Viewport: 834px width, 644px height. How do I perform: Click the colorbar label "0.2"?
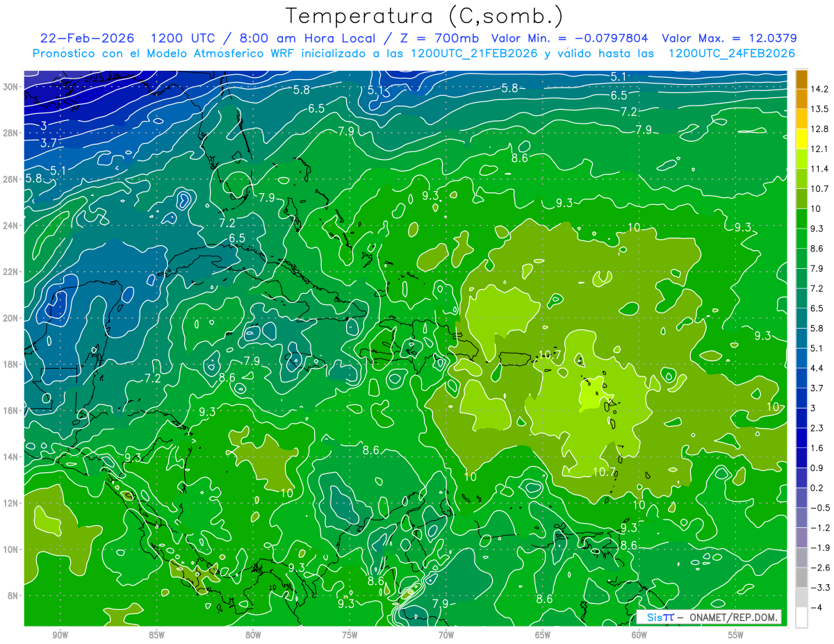pyautogui.click(x=817, y=488)
